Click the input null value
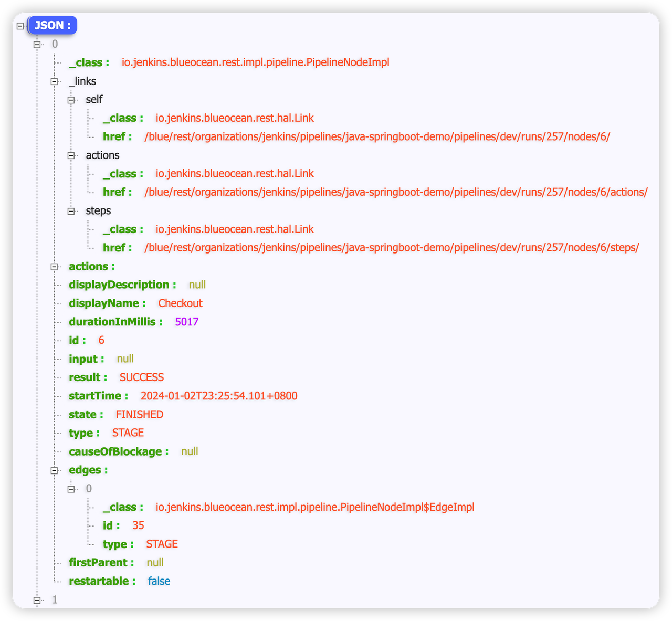The width and height of the screenshot is (672, 621). (x=125, y=359)
